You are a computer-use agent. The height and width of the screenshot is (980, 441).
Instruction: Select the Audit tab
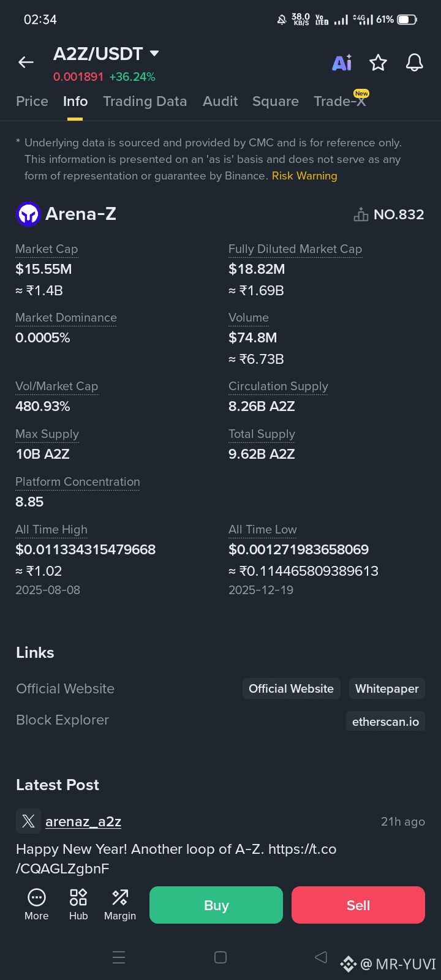tap(220, 102)
